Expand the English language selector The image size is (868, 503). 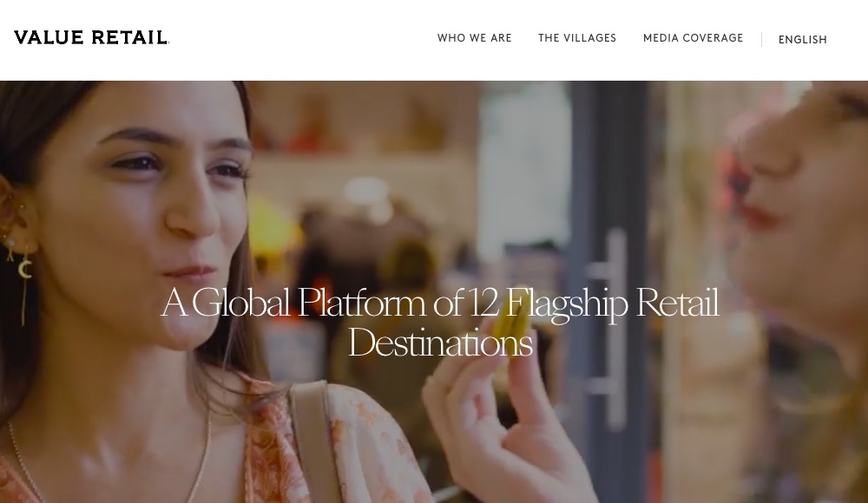click(802, 40)
